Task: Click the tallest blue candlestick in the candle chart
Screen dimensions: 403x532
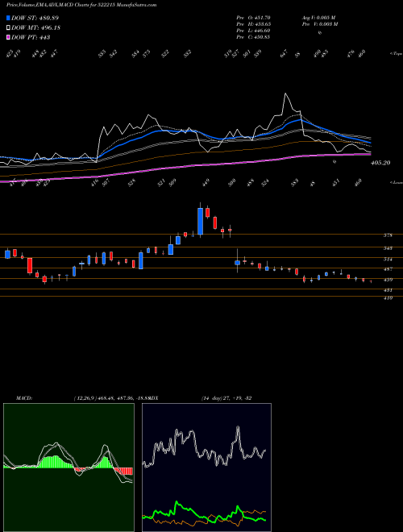Action: [x=200, y=221]
